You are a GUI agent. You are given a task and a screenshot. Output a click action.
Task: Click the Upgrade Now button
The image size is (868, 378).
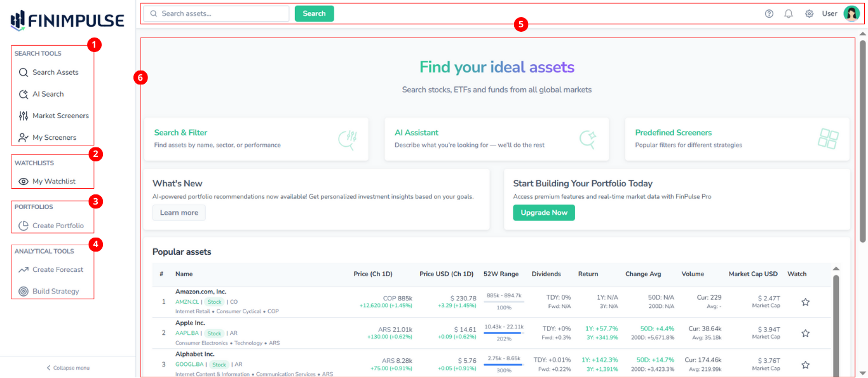(x=543, y=213)
